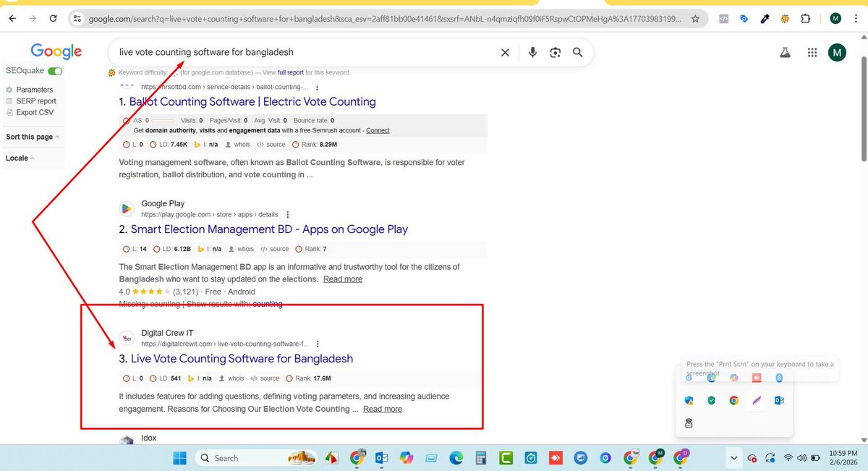
Task: Open Read more on Digital Crew snippet
Action: (x=383, y=410)
